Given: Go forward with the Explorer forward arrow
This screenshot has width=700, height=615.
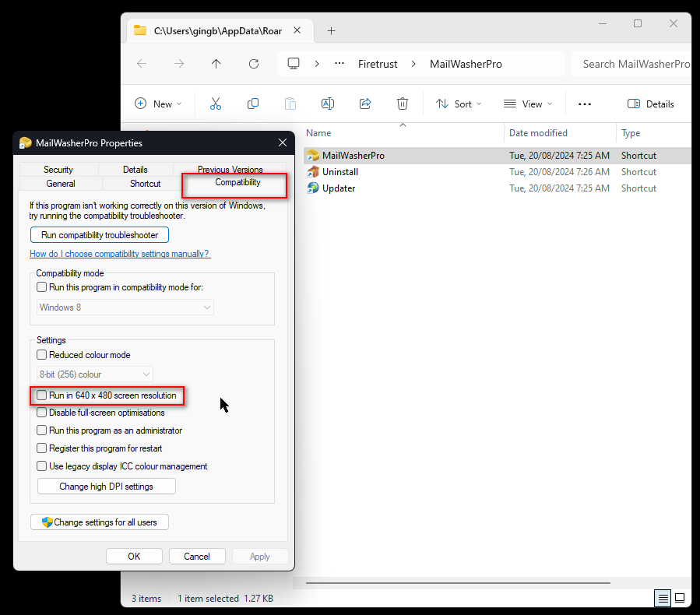Looking at the screenshot, I should (x=179, y=64).
